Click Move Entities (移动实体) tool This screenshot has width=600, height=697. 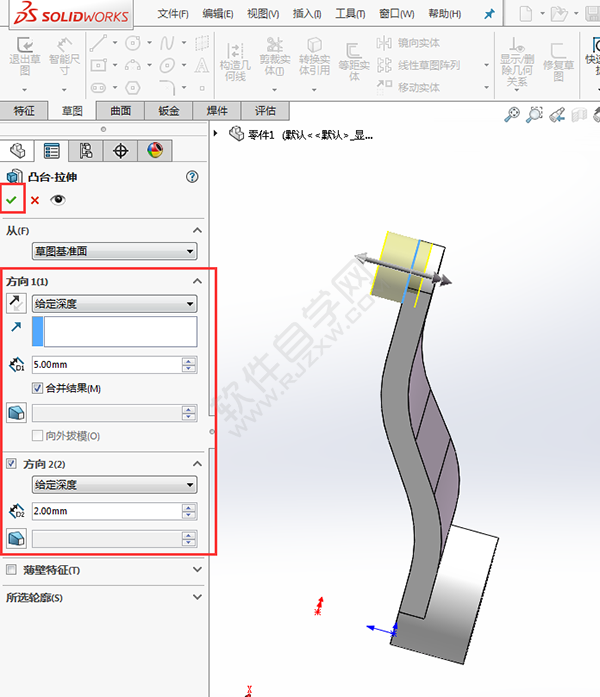click(x=408, y=88)
